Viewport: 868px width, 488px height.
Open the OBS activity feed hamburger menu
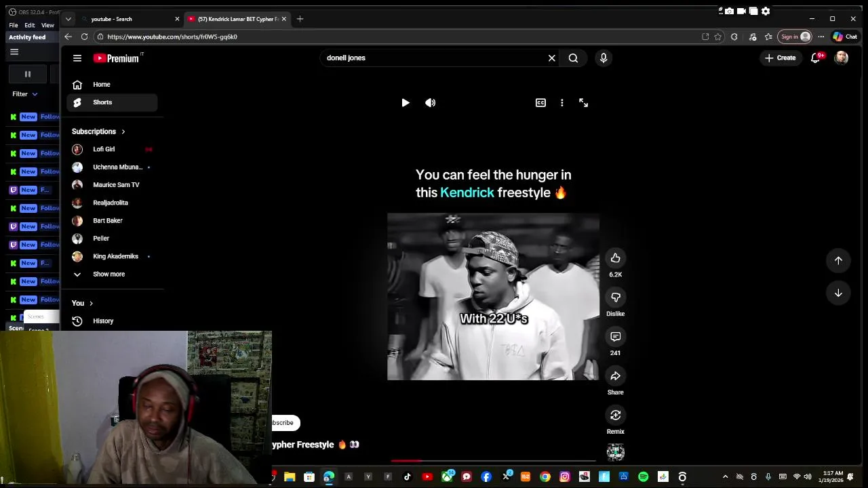pyautogui.click(x=14, y=52)
